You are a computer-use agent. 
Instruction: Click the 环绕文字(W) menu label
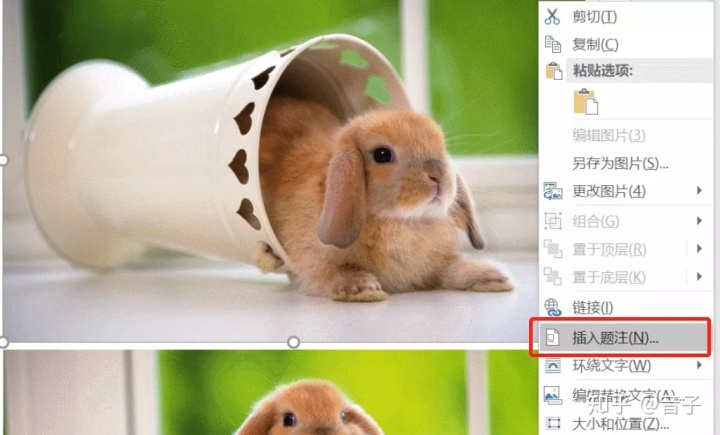(x=612, y=366)
